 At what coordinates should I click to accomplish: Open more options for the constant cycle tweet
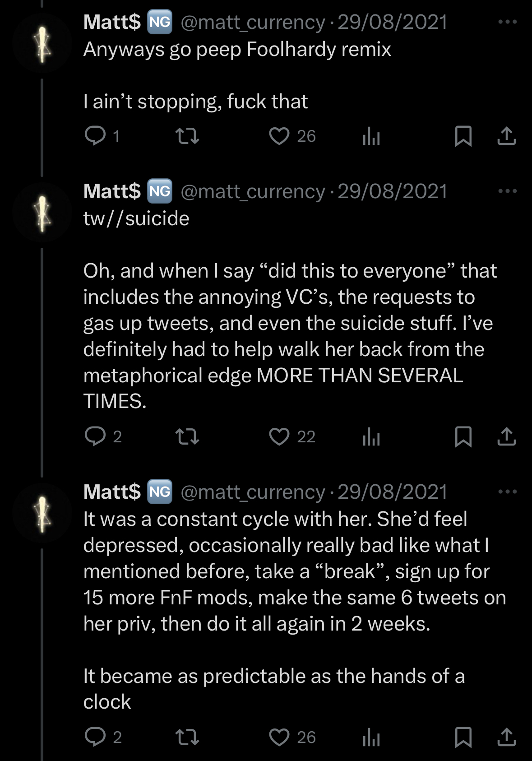[x=507, y=491]
